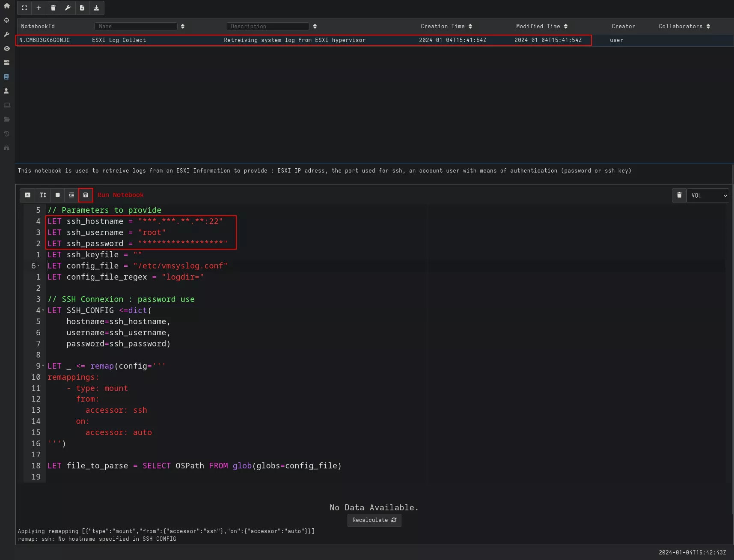Click the Creation Time cell 2024-01-04T15:41:54Z
734x560 pixels.
[452, 40]
